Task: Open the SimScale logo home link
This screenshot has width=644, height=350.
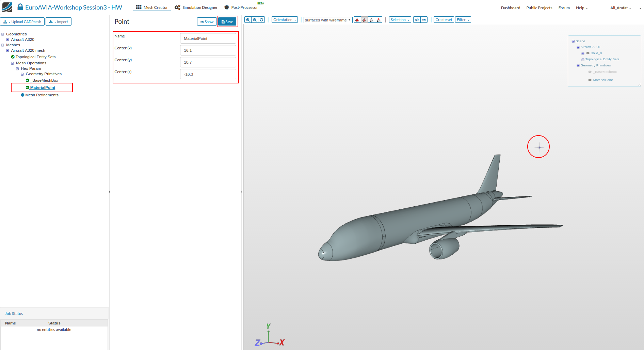Action: point(7,7)
